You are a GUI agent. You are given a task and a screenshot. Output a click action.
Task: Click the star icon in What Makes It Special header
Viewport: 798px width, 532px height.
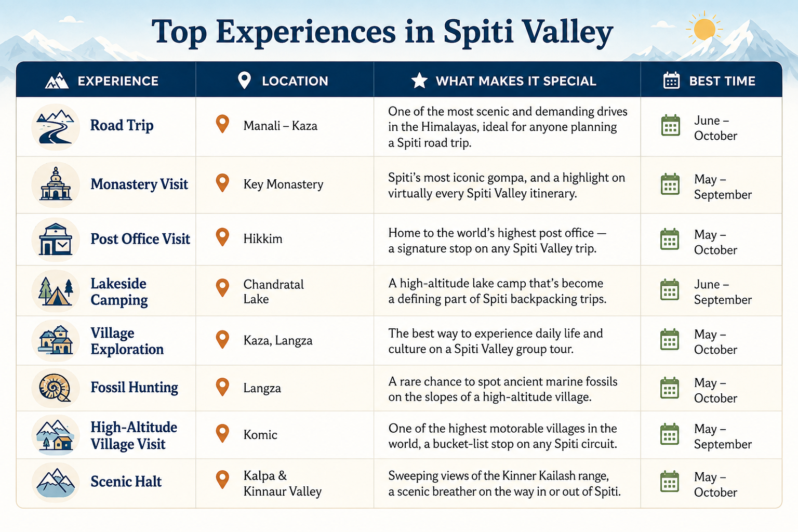419,81
